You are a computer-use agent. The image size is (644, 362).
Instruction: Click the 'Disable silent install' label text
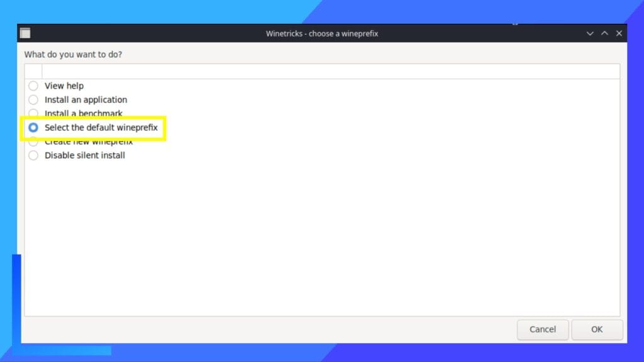(85, 156)
